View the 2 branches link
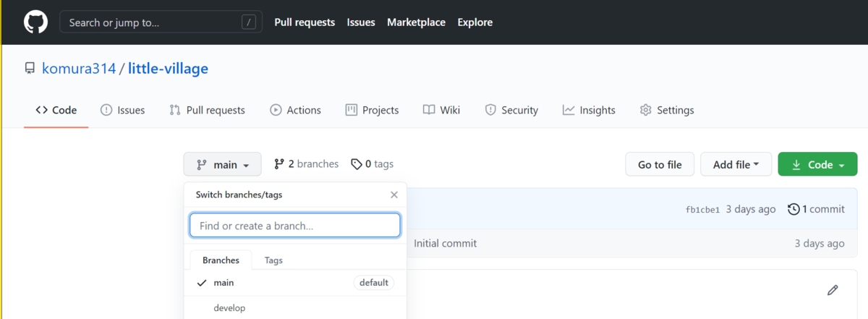868x319 pixels. pos(306,164)
